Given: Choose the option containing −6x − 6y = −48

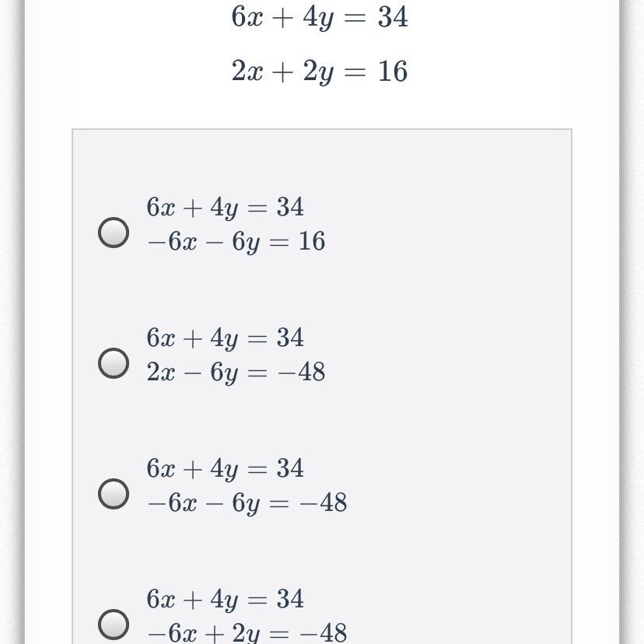Looking at the screenshot, I should pos(114,493).
